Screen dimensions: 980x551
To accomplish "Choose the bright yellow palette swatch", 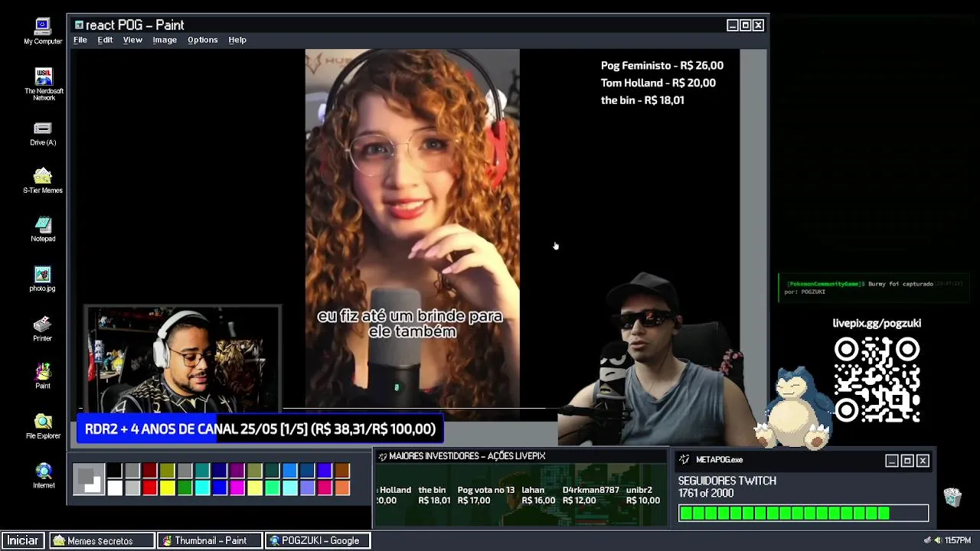I will tap(167, 487).
